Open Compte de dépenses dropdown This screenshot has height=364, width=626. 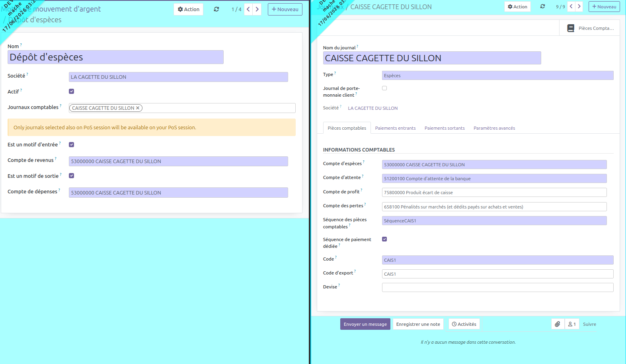(178, 193)
